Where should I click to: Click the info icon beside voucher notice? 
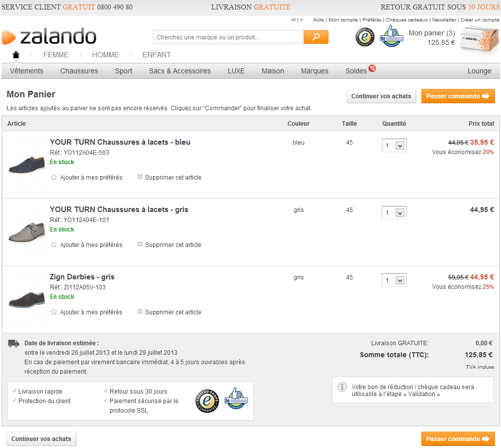(x=342, y=387)
